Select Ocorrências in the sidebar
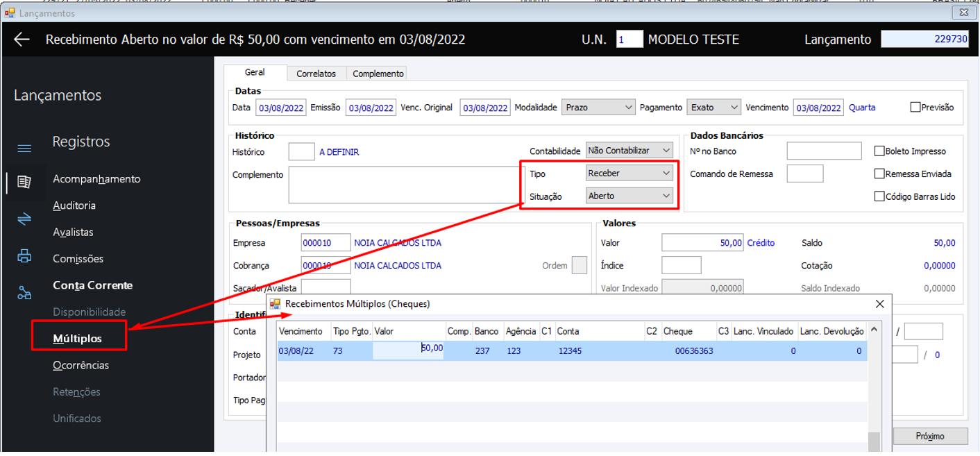980x456 pixels. pos(81,365)
